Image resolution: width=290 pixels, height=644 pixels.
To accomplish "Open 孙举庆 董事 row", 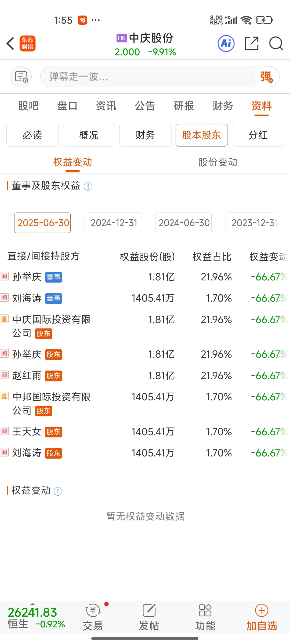I will [145, 277].
